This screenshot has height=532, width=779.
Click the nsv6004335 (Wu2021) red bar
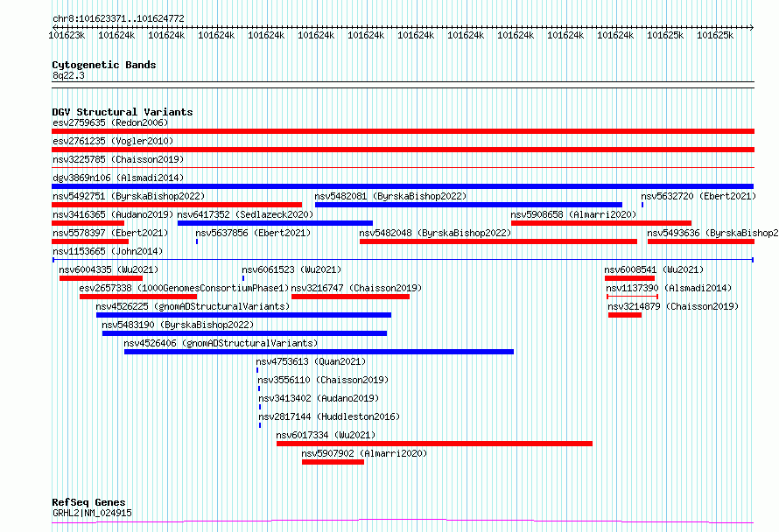coord(101,278)
